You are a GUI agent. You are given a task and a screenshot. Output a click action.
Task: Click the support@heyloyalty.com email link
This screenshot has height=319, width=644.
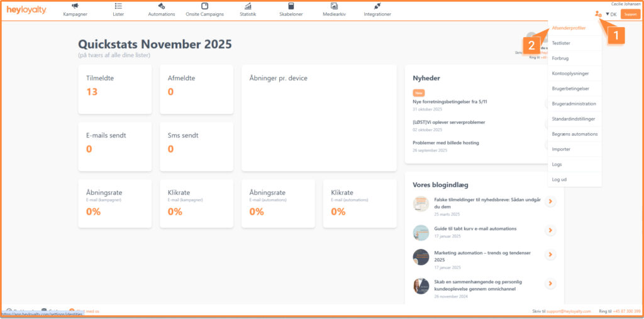[x=567, y=311]
